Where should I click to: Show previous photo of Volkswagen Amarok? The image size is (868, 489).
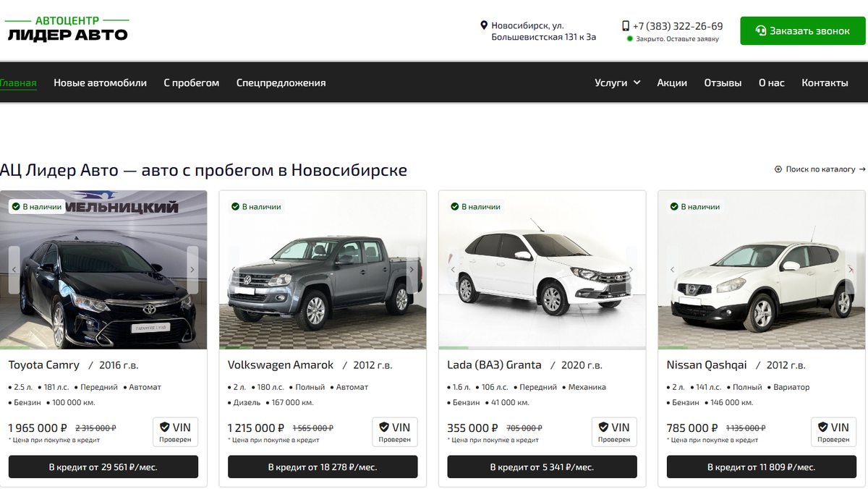click(x=233, y=270)
